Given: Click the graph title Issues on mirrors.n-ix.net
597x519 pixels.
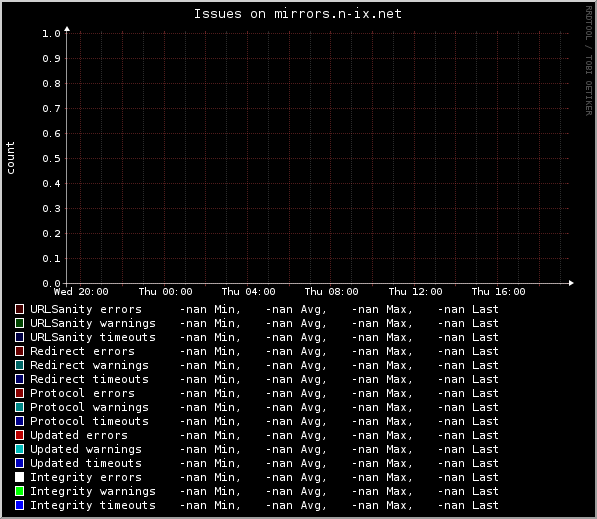Looking at the screenshot, I should click(x=298, y=14).
